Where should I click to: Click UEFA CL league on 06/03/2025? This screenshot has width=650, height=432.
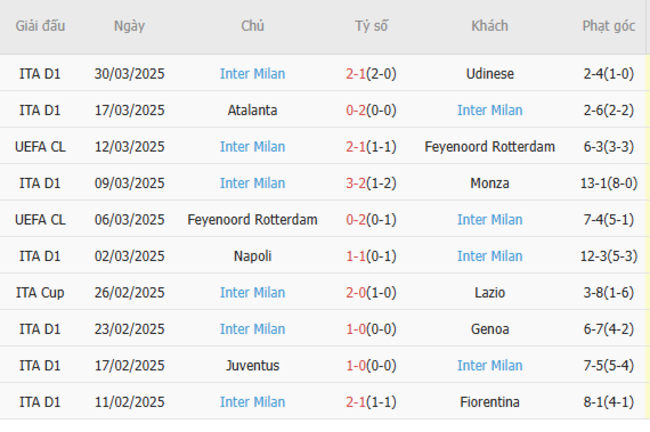(x=40, y=220)
